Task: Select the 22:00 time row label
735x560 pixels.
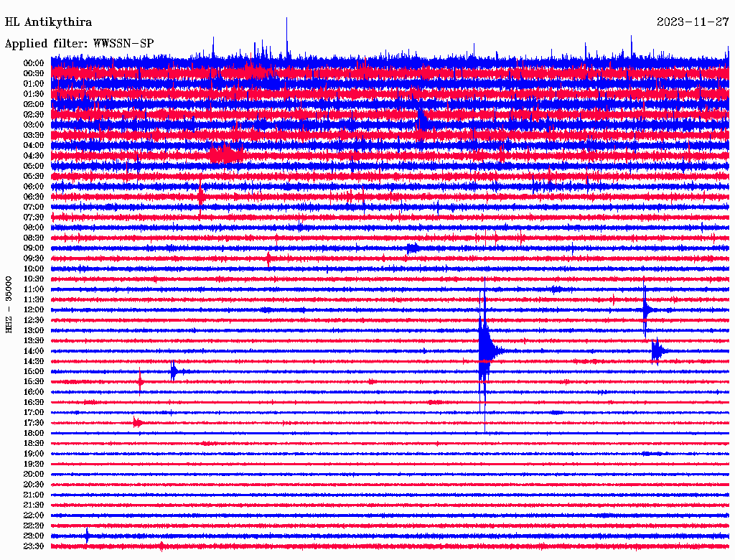Action: (34, 515)
